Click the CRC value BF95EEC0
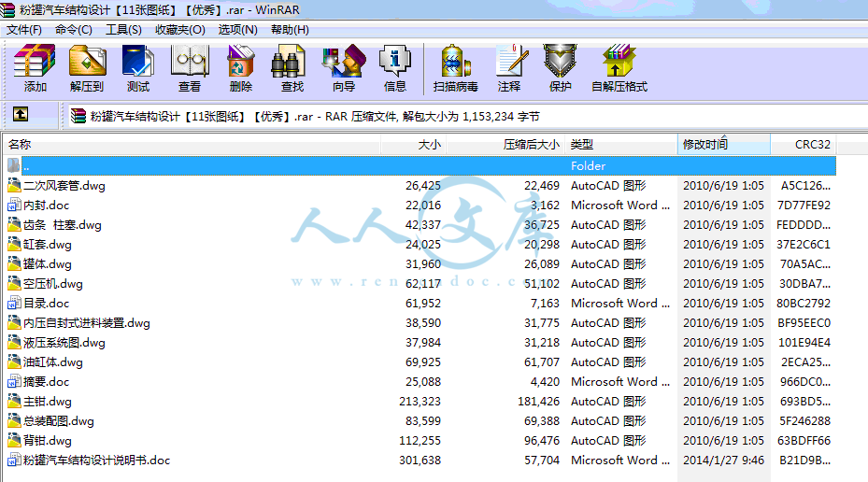 point(804,323)
